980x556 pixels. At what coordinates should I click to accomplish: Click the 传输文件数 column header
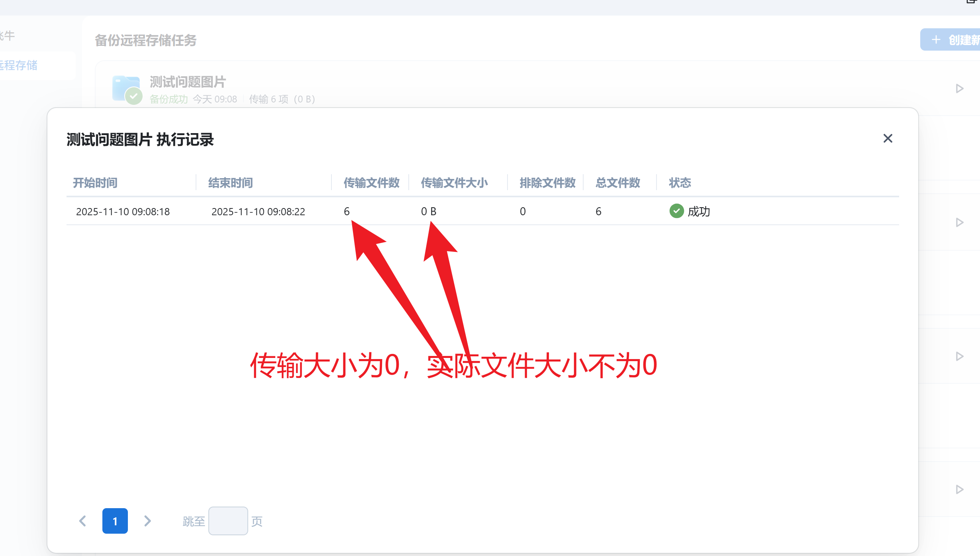pyautogui.click(x=371, y=183)
